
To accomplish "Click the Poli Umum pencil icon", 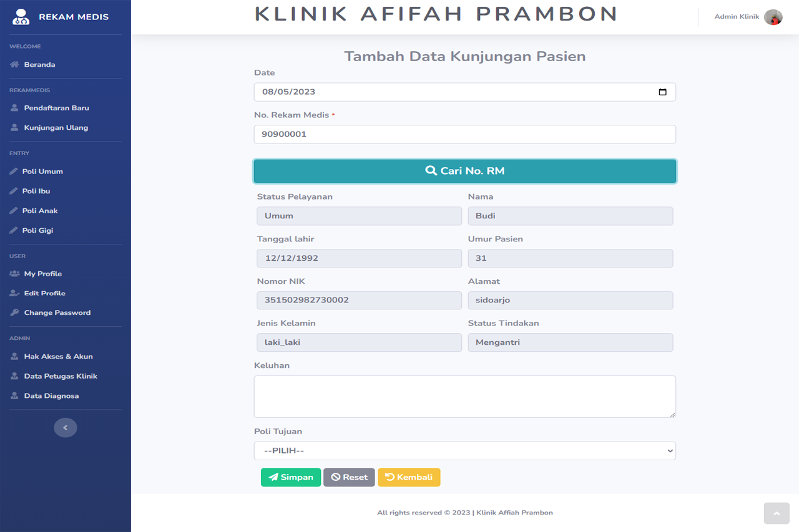I will coord(14,172).
